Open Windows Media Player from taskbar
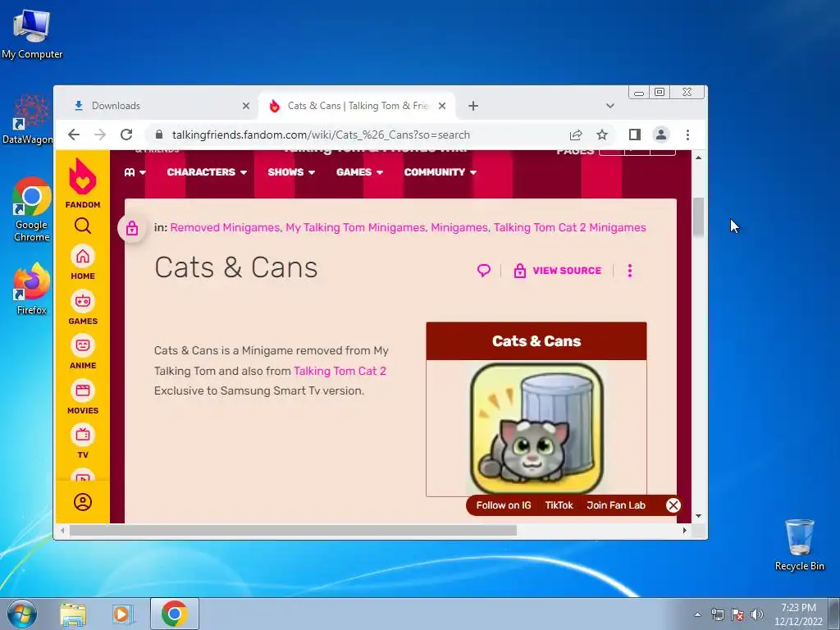Viewport: 840px width, 630px height. tap(122, 614)
